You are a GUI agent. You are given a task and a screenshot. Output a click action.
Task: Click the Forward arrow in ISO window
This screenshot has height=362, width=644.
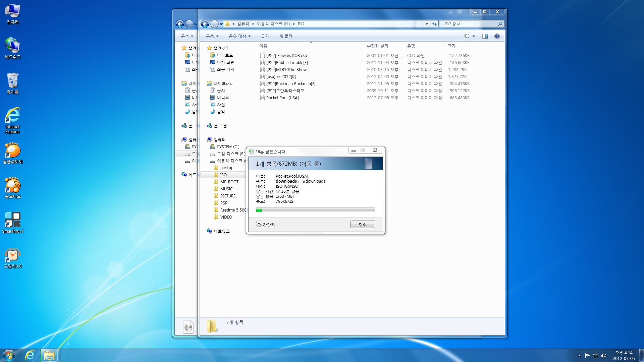pyautogui.click(x=214, y=24)
